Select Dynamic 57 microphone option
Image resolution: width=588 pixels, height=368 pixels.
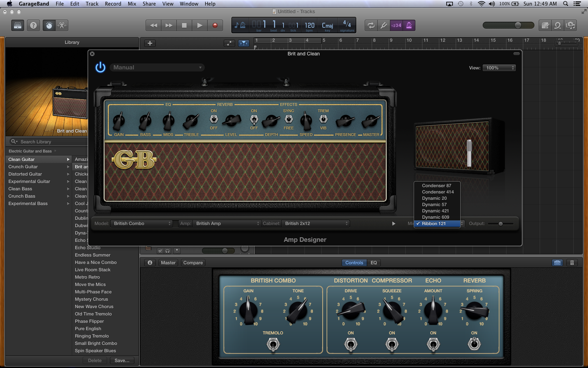pyautogui.click(x=436, y=204)
